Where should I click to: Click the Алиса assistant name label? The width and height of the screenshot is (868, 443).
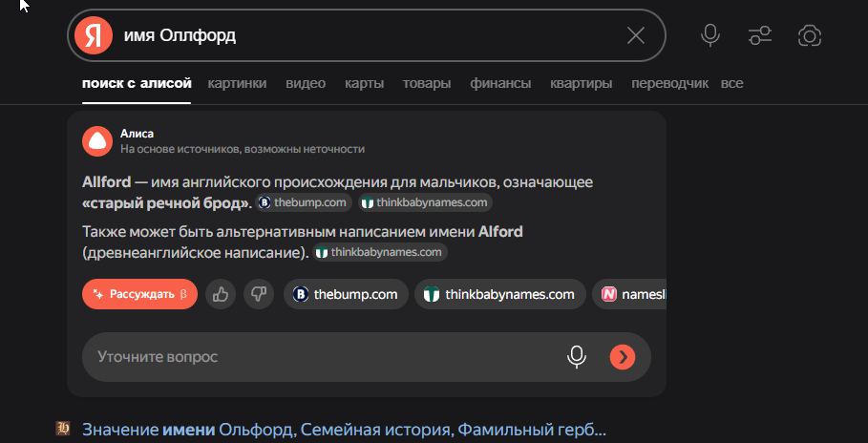click(137, 134)
